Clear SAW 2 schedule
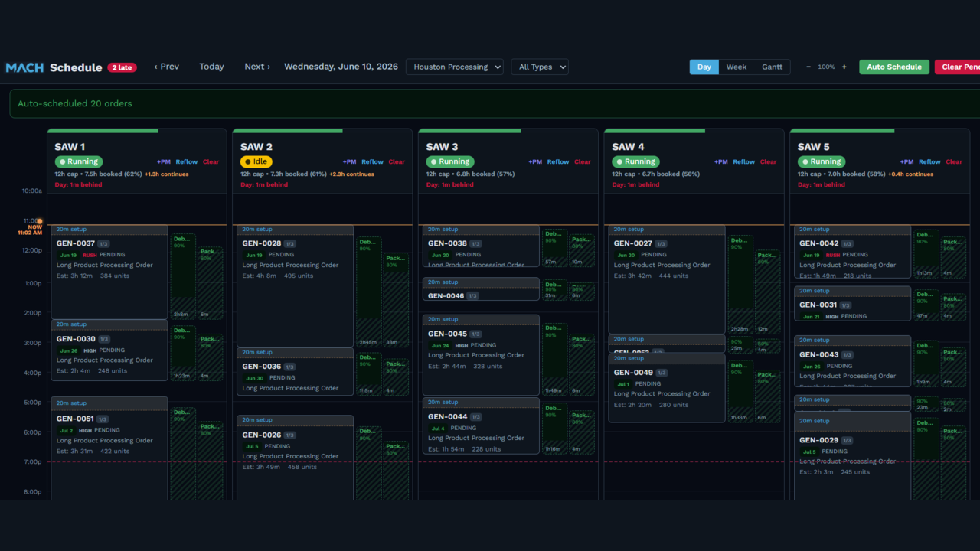Viewport: 980px width, 551px height. pos(397,161)
